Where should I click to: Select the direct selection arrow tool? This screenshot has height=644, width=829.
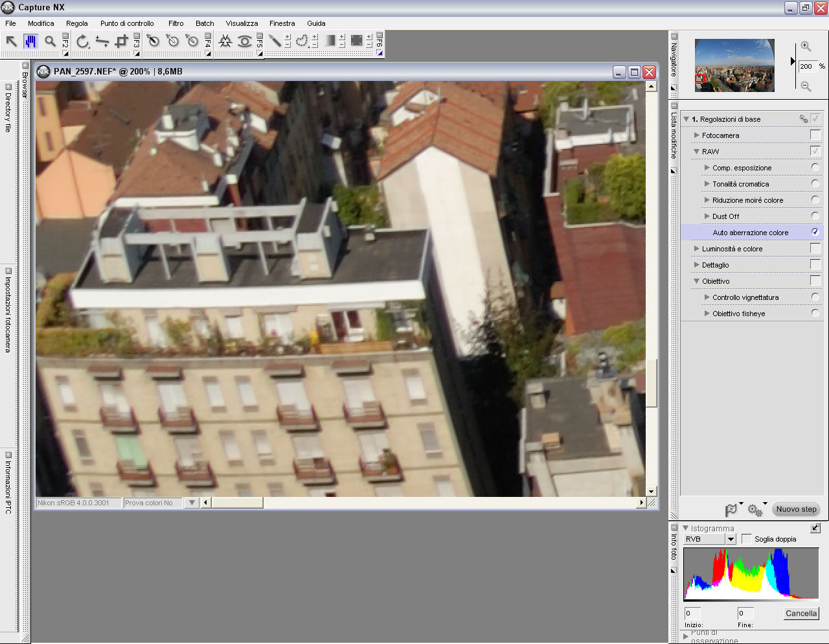(11, 41)
